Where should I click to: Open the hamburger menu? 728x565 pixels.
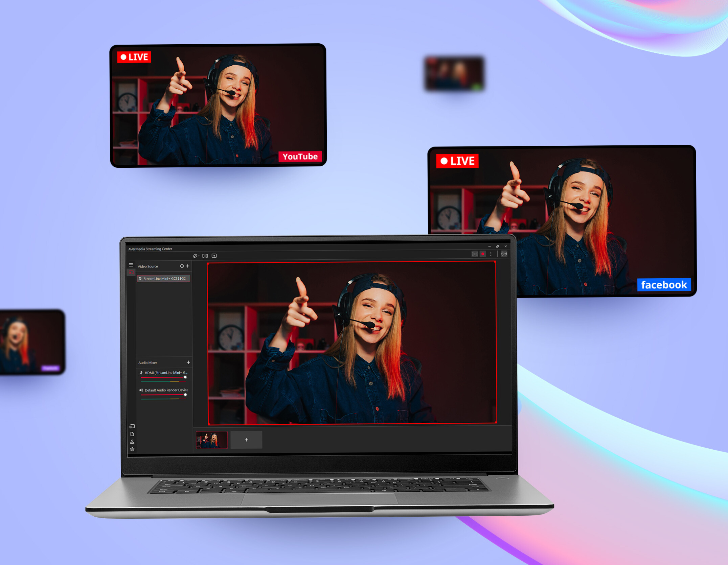131,265
